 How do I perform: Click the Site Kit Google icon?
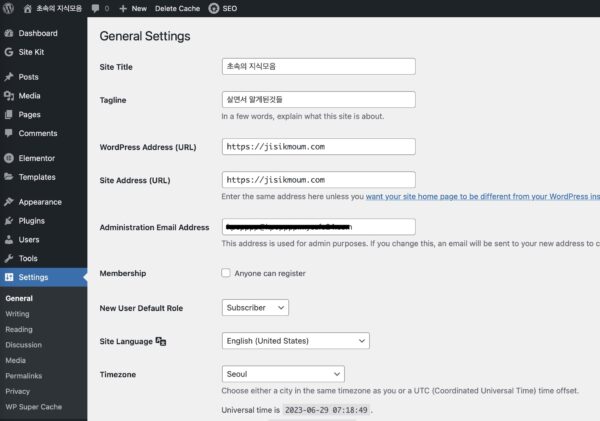[x=9, y=51]
